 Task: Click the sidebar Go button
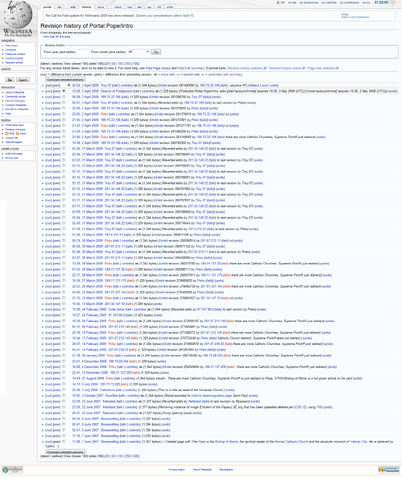pos(10,80)
